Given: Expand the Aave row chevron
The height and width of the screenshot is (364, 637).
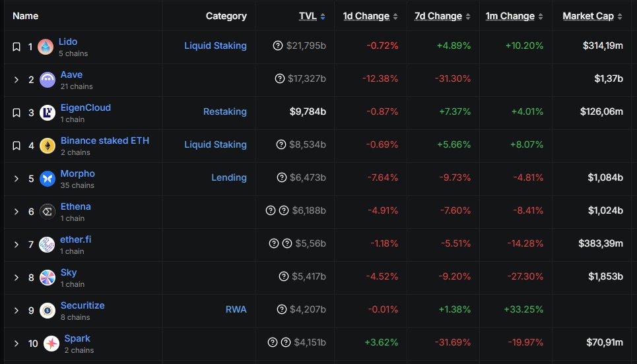Looking at the screenshot, I should tap(17, 80).
